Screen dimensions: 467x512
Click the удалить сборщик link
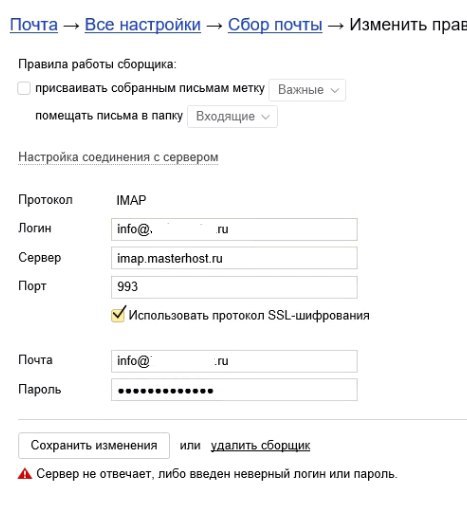point(260,446)
